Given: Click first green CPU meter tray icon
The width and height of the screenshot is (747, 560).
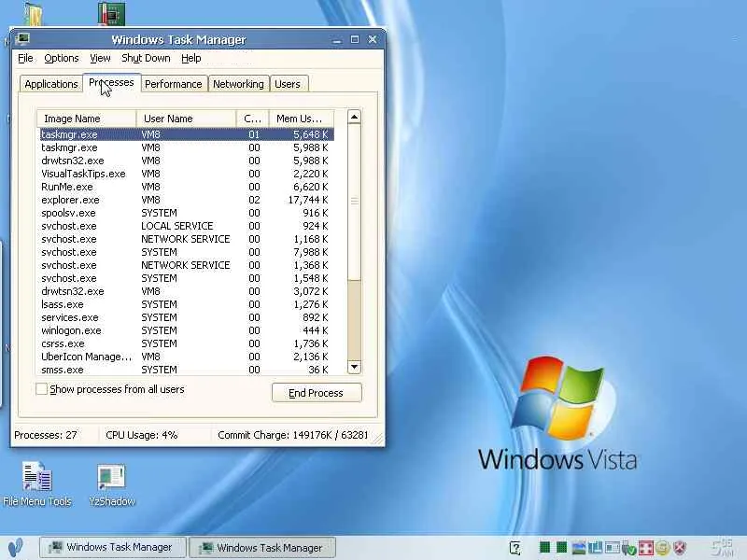Looking at the screenshot, I should (x=544, y=548).
